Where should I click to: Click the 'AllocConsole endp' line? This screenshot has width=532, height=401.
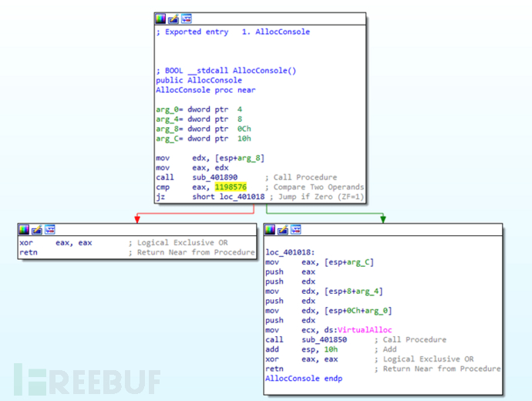click(304, 379)
